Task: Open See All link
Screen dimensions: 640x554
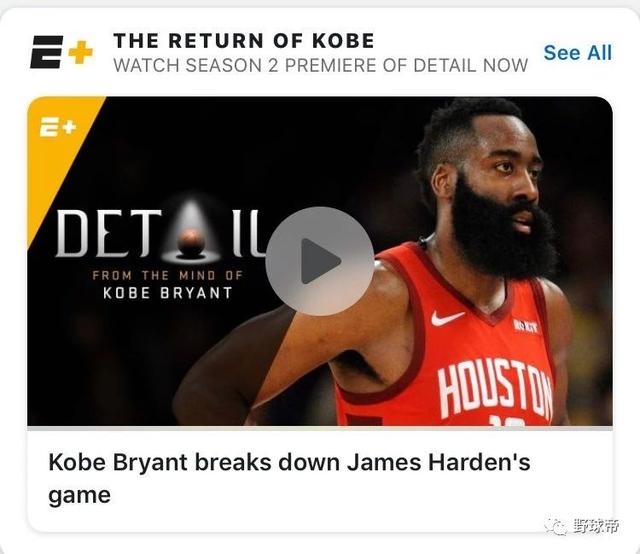Action: (x=578, y=53)
